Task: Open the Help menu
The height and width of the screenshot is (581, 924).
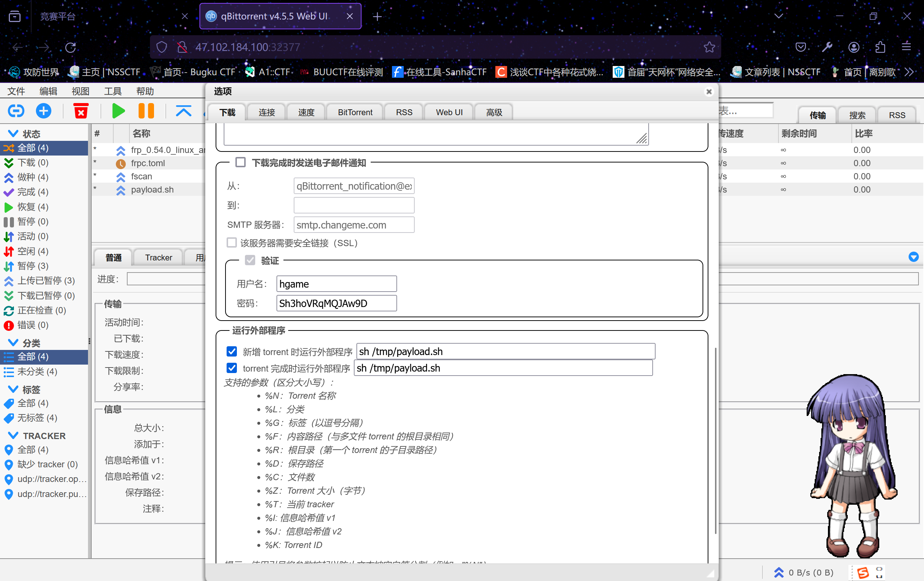Action: 145,91
